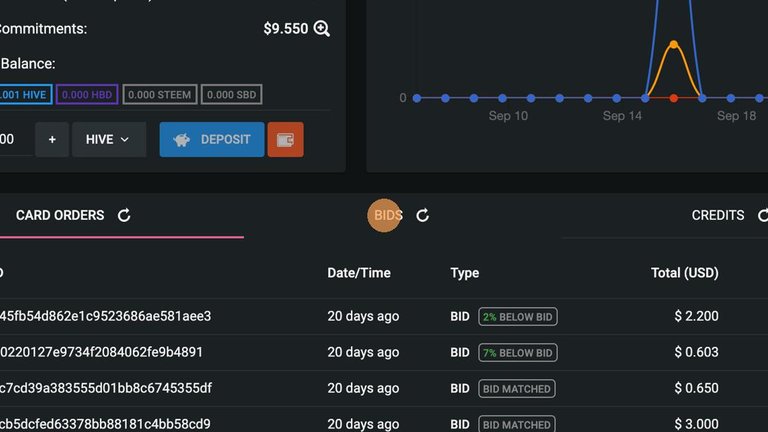Select the 0.000 HBD balance chip
Image resolution: width=768 pixels, height=432 pixels.
pos(87,95)
